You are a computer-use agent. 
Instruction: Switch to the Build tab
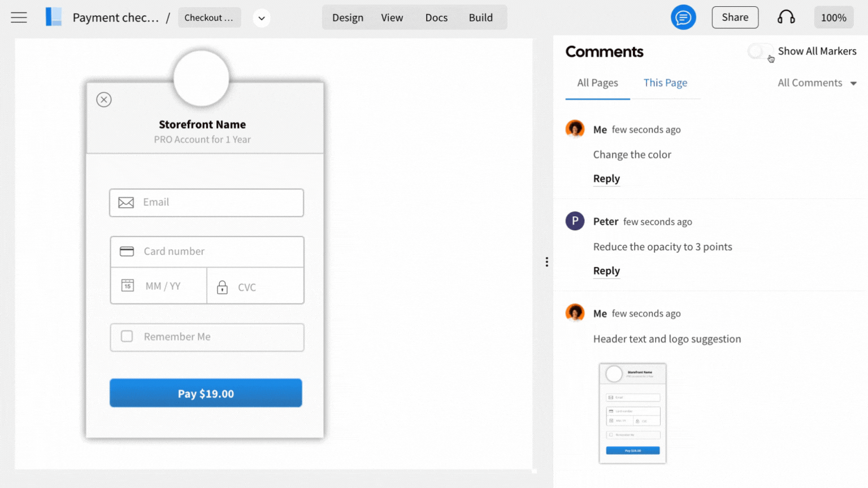coord(481,18)
